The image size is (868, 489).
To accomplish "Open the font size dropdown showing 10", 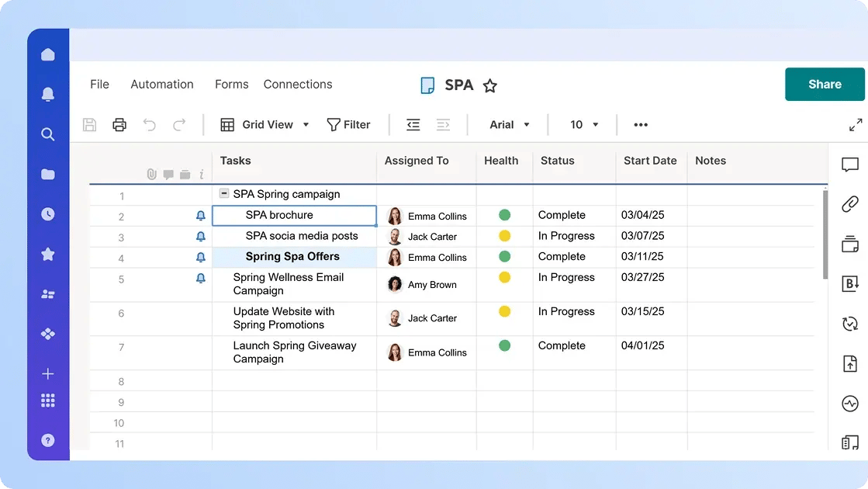I will [582, 124].
